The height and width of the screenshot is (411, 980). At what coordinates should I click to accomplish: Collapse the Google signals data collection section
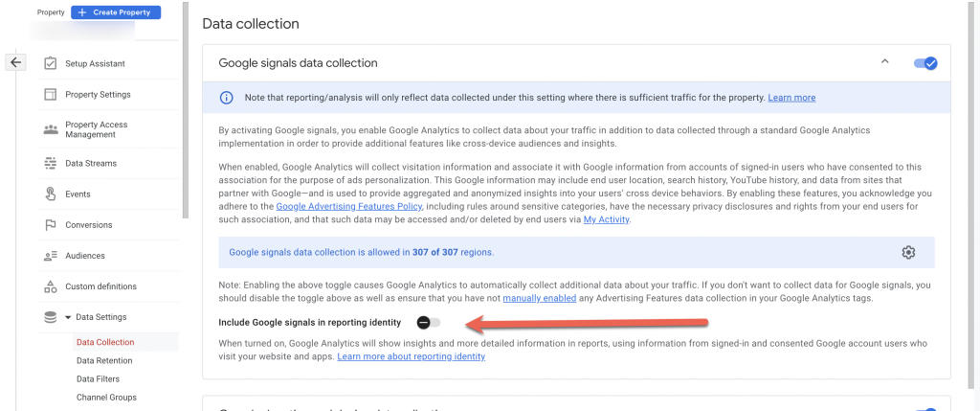[884, 62]
